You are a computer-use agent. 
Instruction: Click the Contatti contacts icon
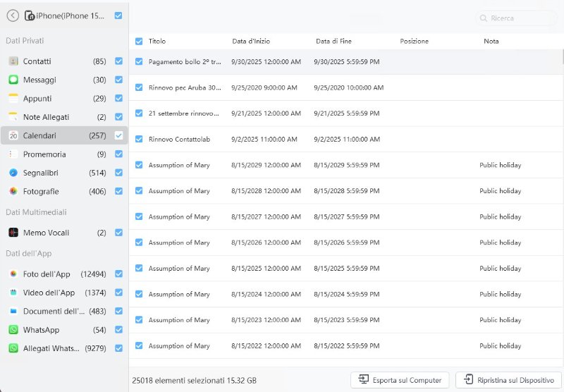point(13,61)
